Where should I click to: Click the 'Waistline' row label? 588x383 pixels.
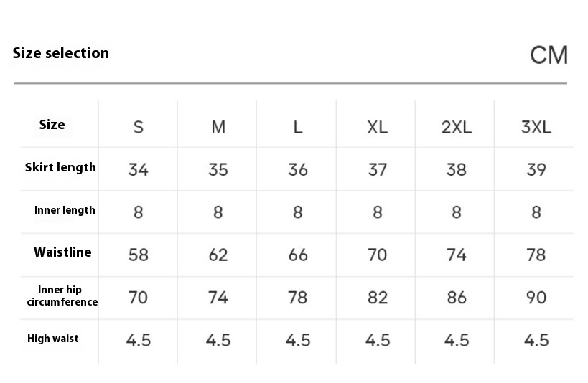tap(62, 252)
